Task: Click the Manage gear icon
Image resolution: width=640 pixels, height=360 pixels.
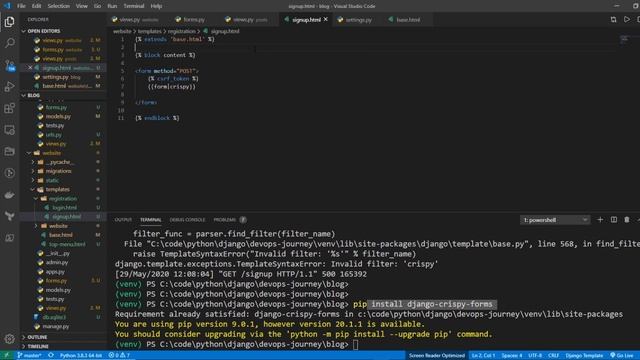Action: pyautogui.click(x=9, y=338)
